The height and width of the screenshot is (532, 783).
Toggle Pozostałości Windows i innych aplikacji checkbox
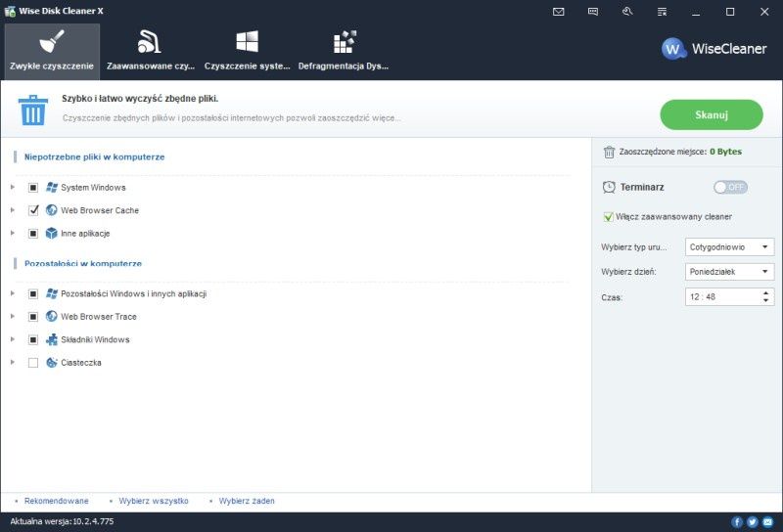pos(33,293)
